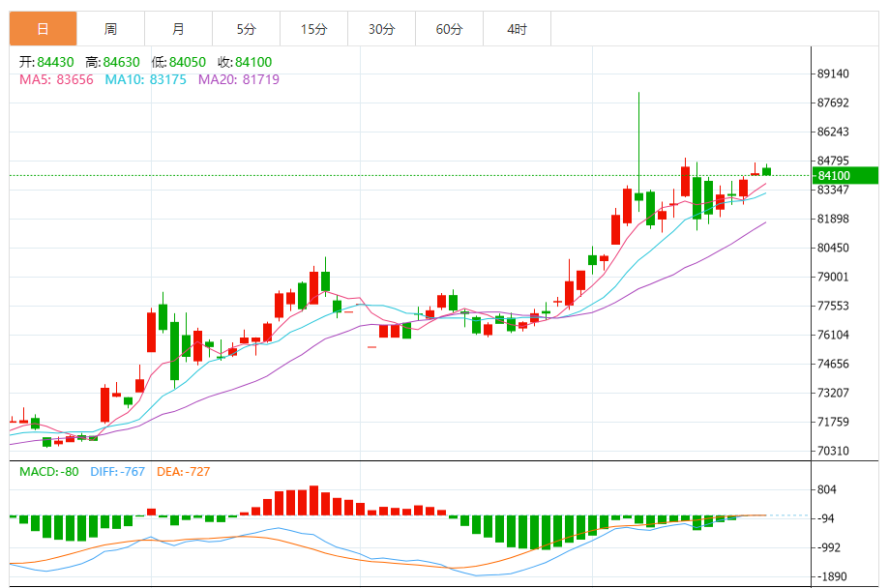This screenshot has height=588, width=889.
Task: Open the 4时 four-hour tab
Action: click(518, 28)
